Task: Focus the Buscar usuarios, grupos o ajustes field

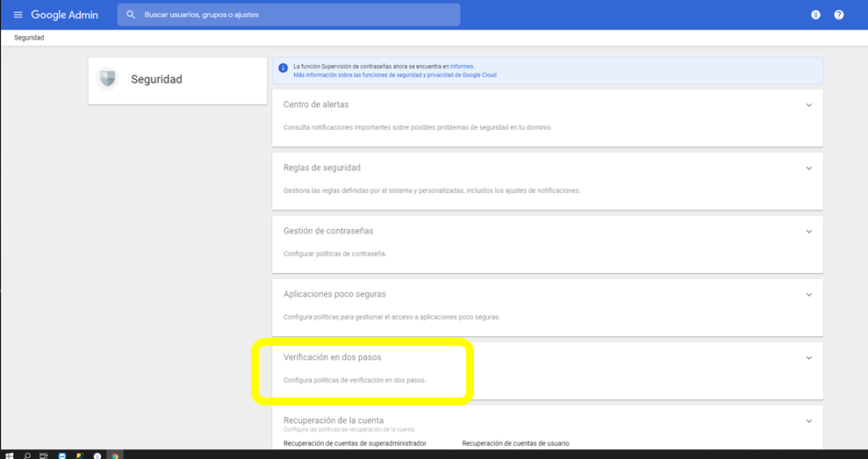Action: (x=289, y=15)
